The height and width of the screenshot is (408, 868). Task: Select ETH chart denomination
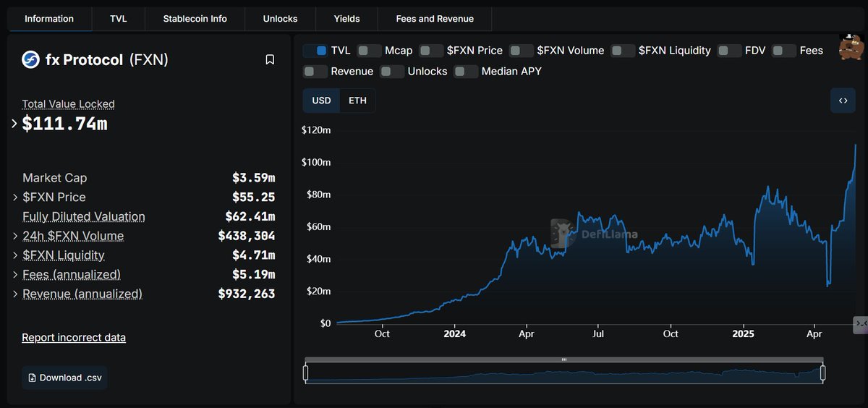357,101
